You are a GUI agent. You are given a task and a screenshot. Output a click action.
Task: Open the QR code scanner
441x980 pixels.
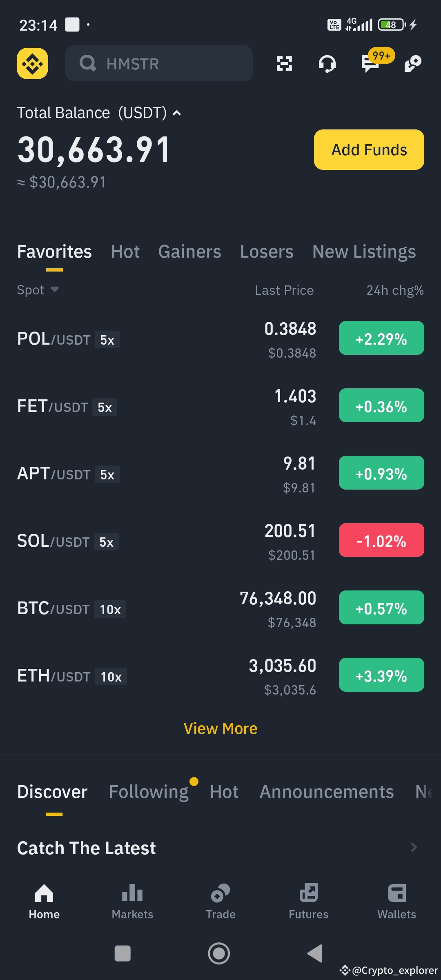(284, 64)
